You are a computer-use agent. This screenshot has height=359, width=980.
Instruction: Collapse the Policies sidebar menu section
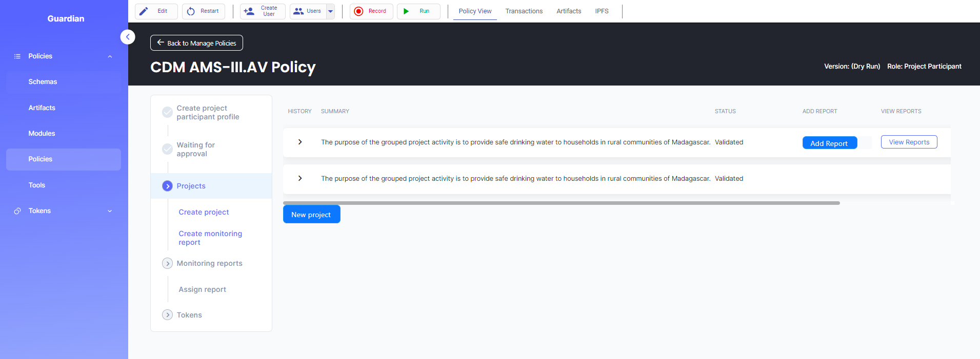pyautogui.click(x=110, y=56)
